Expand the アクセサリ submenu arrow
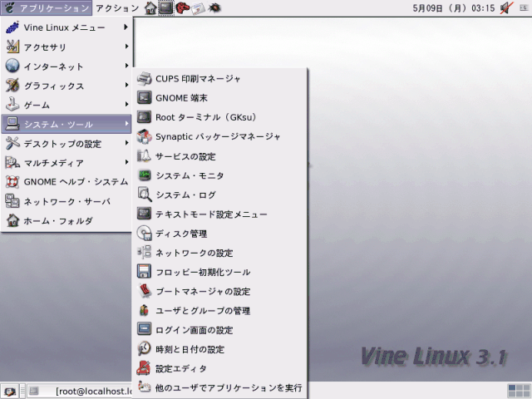 click(x=126, y=47)
